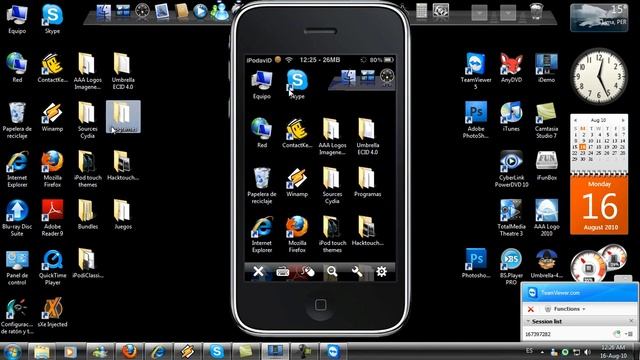Image resolution: width=640 pixels, height=360 pixels.
Task: Tap keyboard icon in iPhone toolbar
Action: click(x=282, y=271)
